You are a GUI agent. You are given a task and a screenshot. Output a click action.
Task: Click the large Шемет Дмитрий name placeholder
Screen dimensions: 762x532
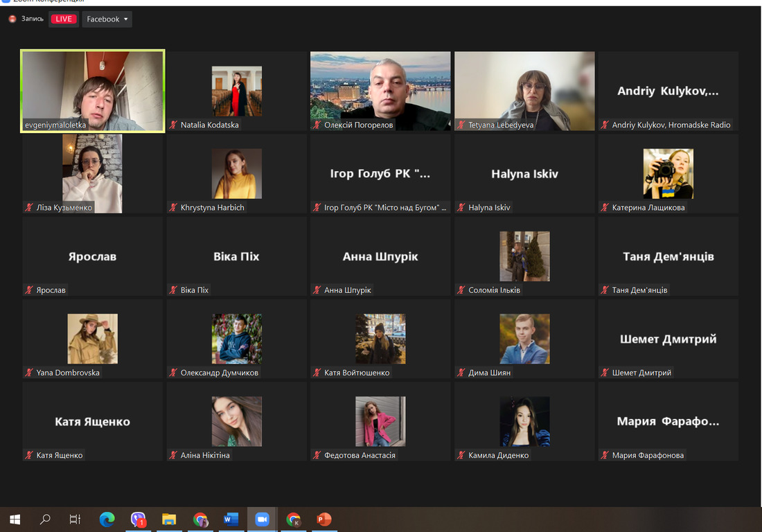pyautogui.click(x=668, y=339)
